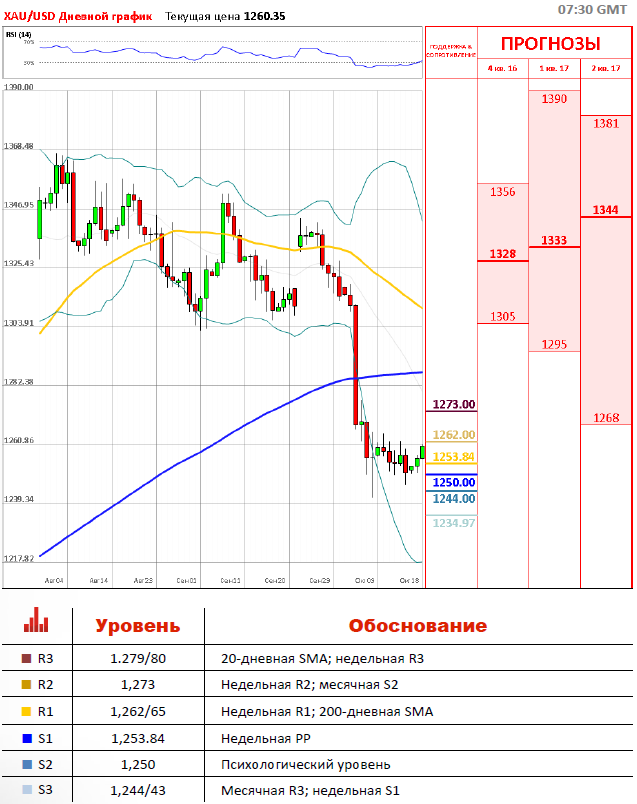
Task: Select the S2 level color marker
Action: coord(24,765)
